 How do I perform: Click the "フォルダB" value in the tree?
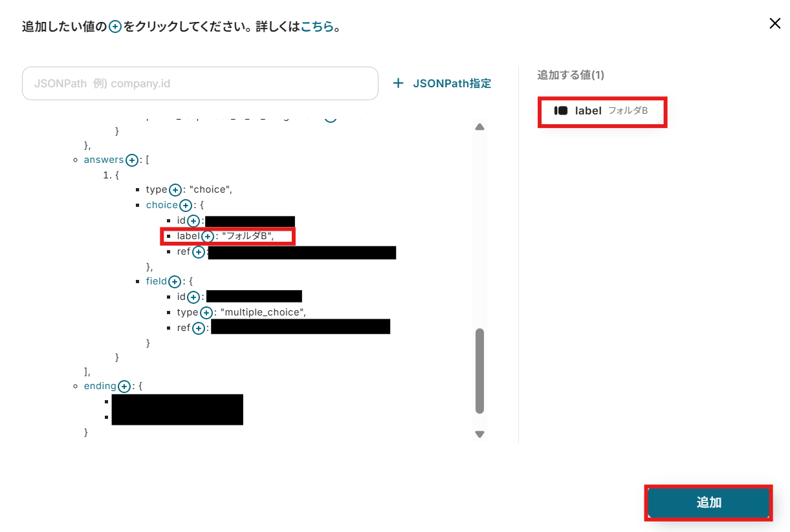coord(247,236)
